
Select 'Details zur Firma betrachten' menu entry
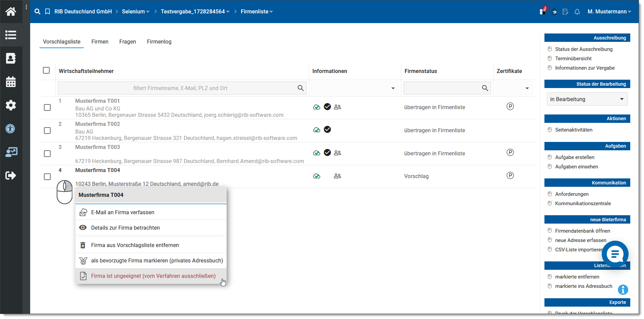(151, 228)
